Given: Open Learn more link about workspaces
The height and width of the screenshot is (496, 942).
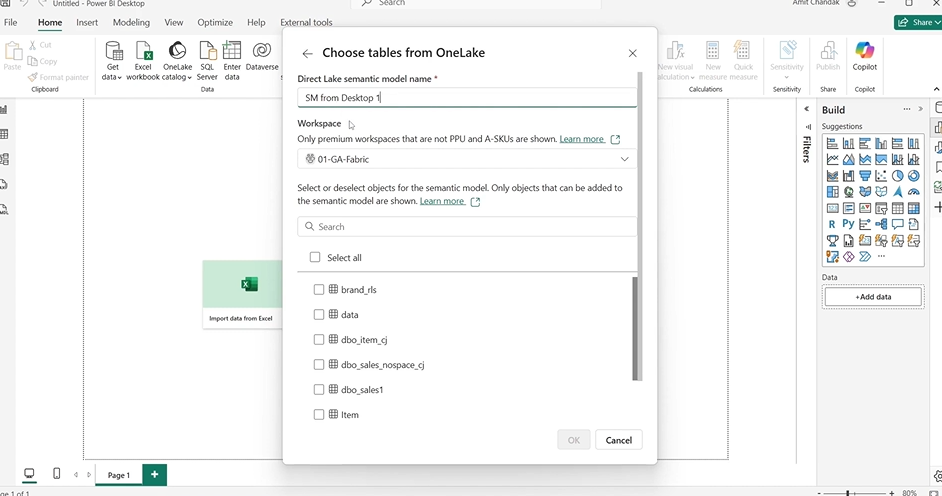Looking at the screenshot, I should 582,139.
